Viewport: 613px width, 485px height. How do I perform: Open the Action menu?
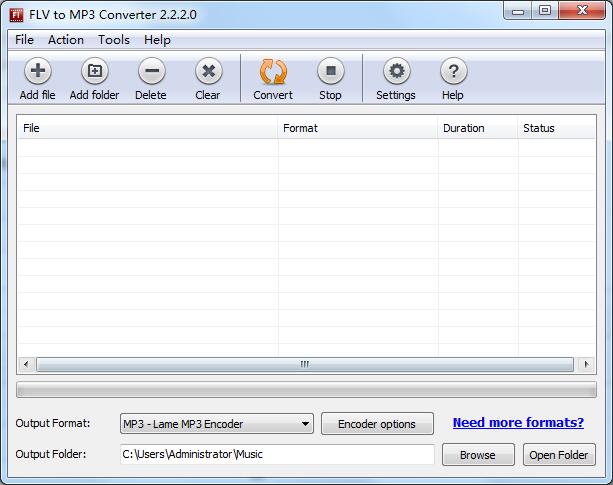point(66,40)
